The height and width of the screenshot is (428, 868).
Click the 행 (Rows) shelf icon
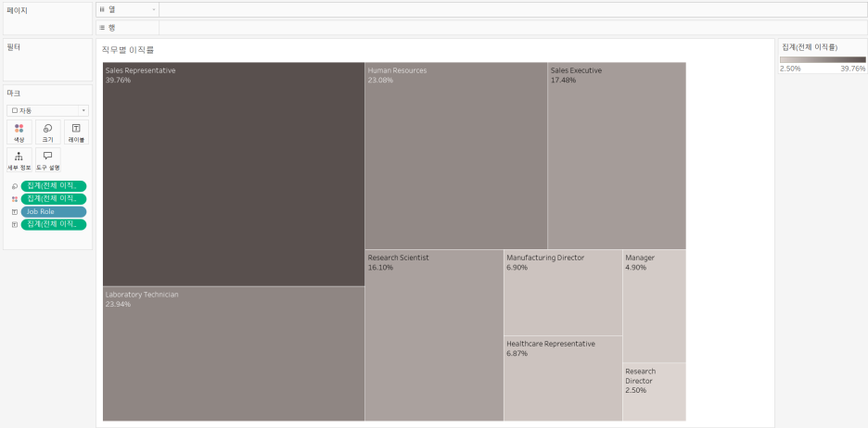(102, 28)
